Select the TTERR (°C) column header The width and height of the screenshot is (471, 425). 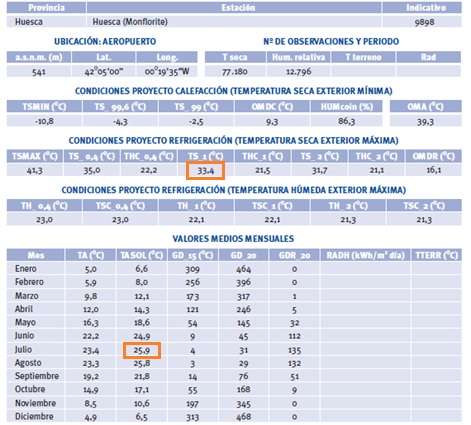point(437,255)
